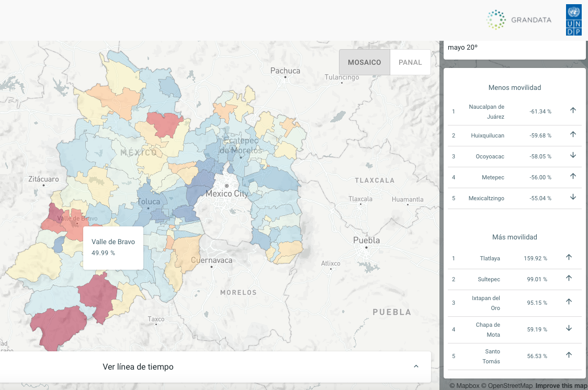This screenshot has height=390, width=588.
Task: Click the UNDP logo
Action: pos(573,20)
